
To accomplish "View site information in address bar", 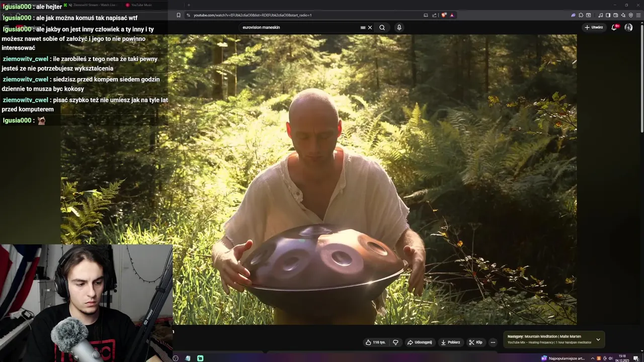I will tap(188, 15).
